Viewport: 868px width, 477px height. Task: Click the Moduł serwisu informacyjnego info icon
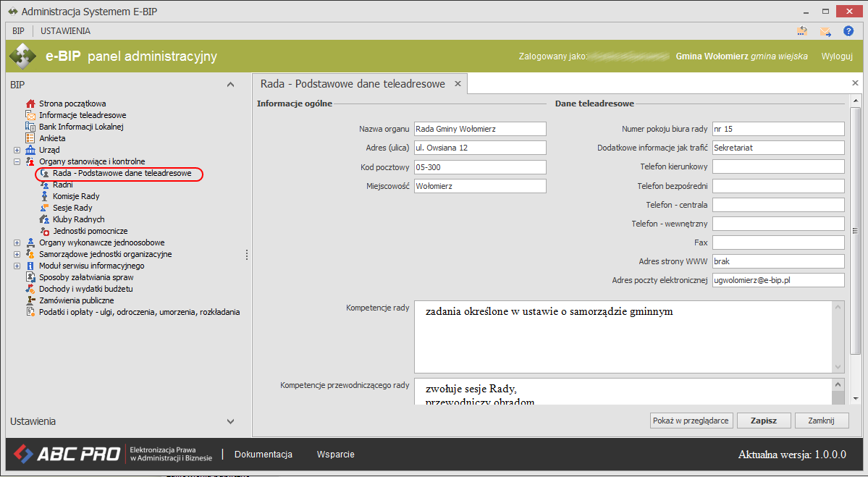point(30,266)
